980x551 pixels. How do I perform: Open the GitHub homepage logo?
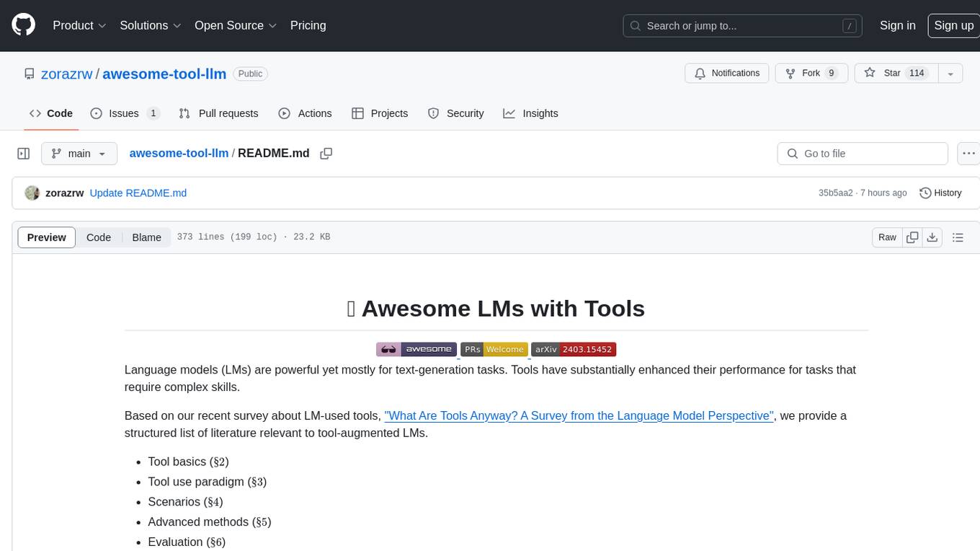coord(23,25)
